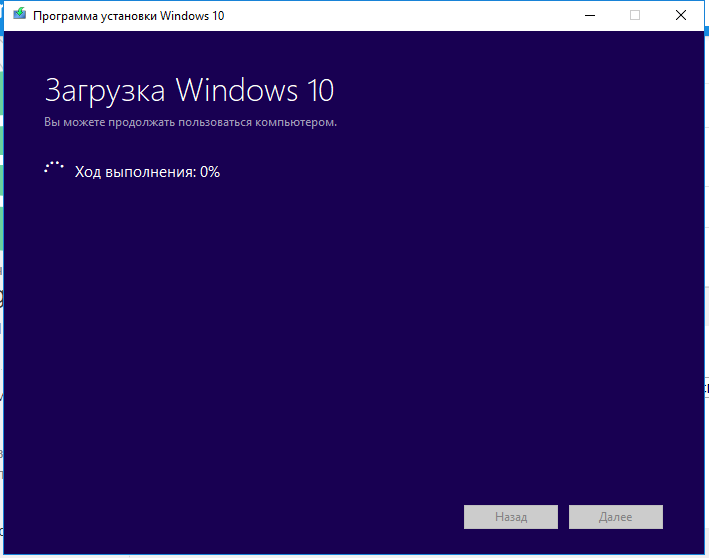This screenshot has width=709, height=558.
Task: Click the Далее button
Action: click(615, 517)
